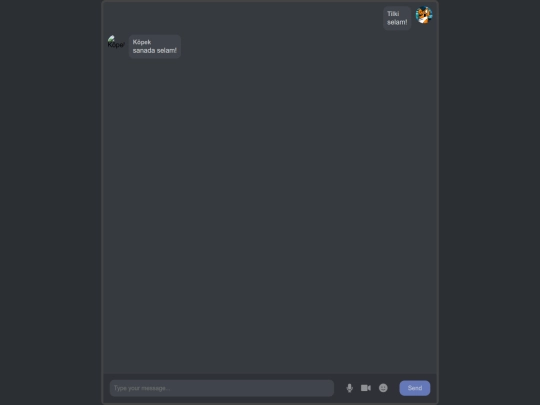Start voice recording with microphone icon
The width and height of the screenshot is (540, 405).
pos(349,388)
